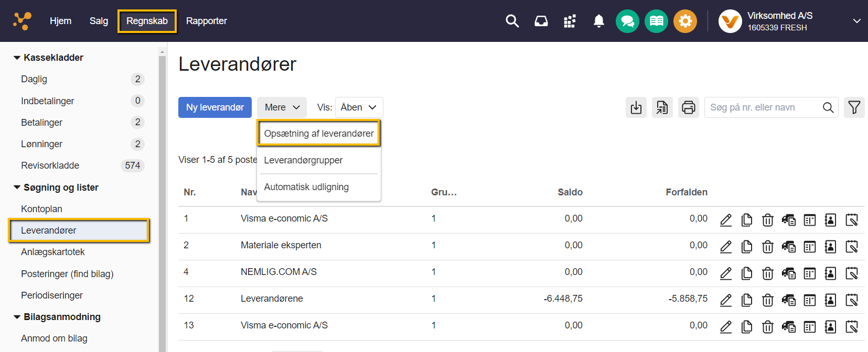Collapse the Søgning og lister section
Screen dimensions: 868x352
(x=17, y=188)
